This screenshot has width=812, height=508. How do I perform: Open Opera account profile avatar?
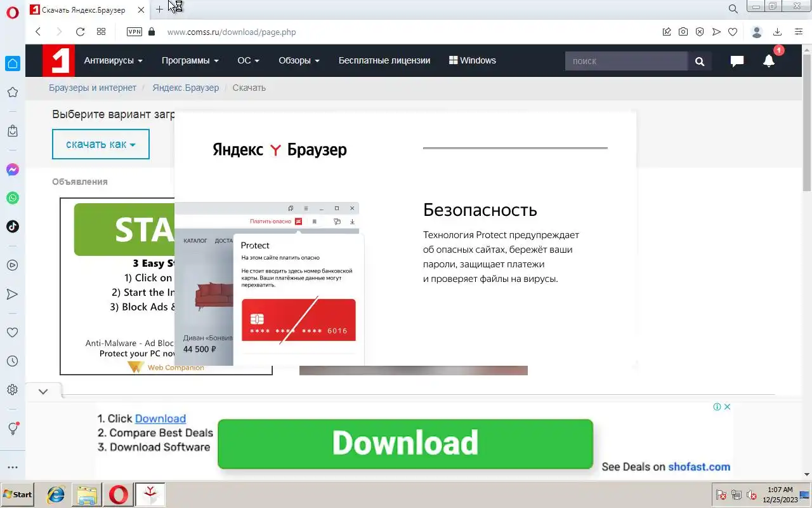(x=756, y=32)
